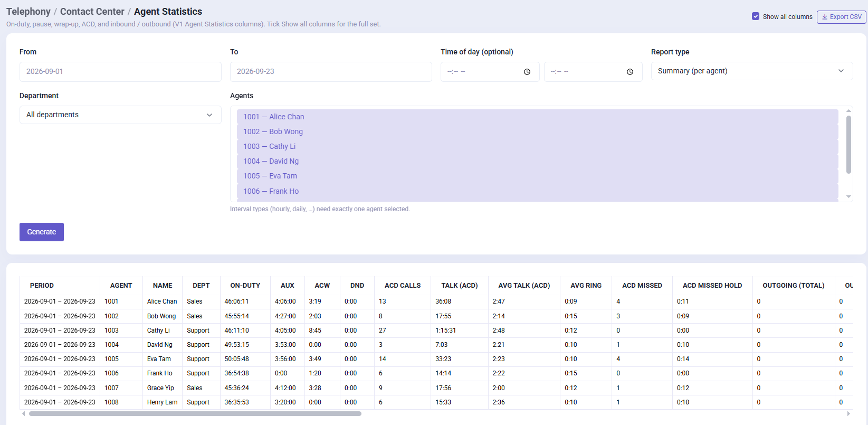Click the ACD MISSED HOLD column header
Viewport: 868px width, 425px height.
[712, 286]
